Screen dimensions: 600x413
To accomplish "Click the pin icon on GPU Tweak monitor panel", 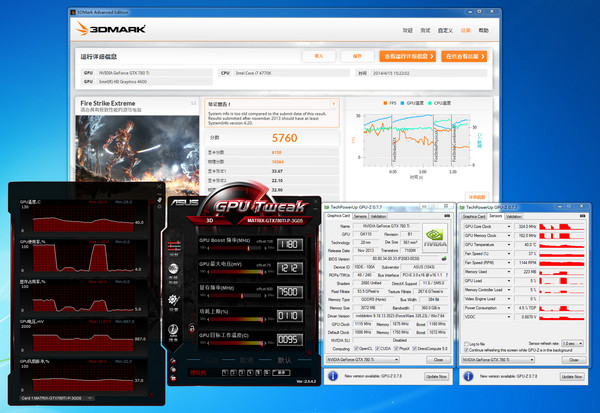I will 160,200.
